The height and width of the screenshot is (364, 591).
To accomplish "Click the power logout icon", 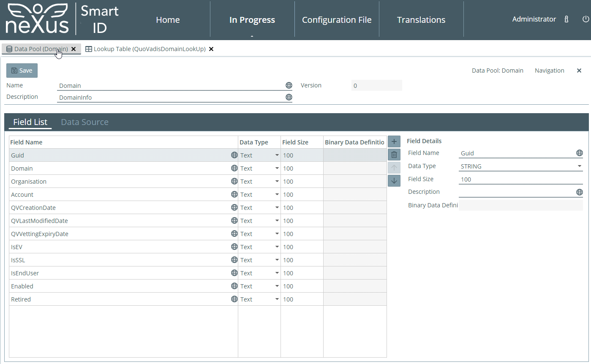I will point(585,19).
